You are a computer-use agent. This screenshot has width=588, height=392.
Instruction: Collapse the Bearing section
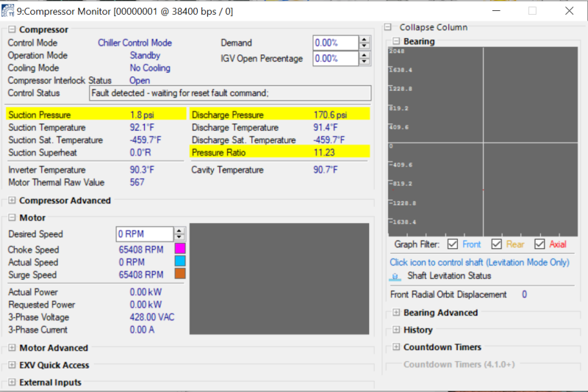pos(396,41)
